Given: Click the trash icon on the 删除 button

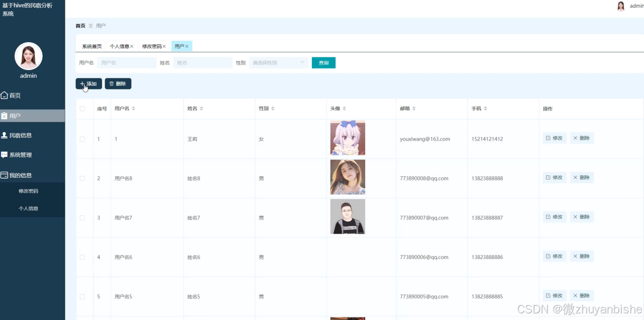Looking at the screenshot, I should coord(110,83).
